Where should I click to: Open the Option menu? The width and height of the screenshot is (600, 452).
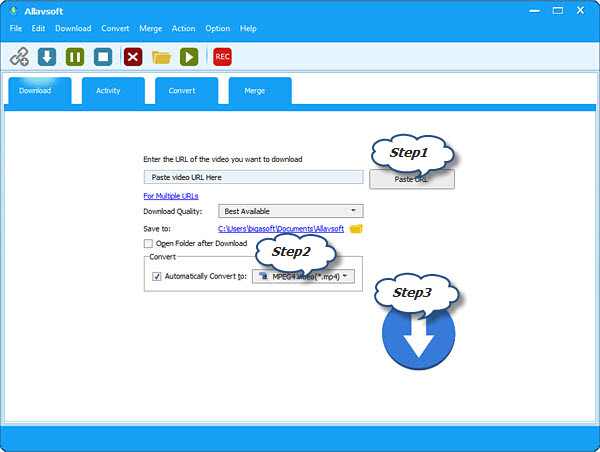(218, 28)
